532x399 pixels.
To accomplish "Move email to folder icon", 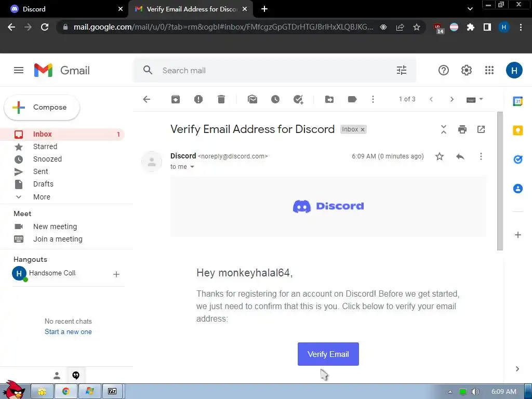I will point(329,99).
